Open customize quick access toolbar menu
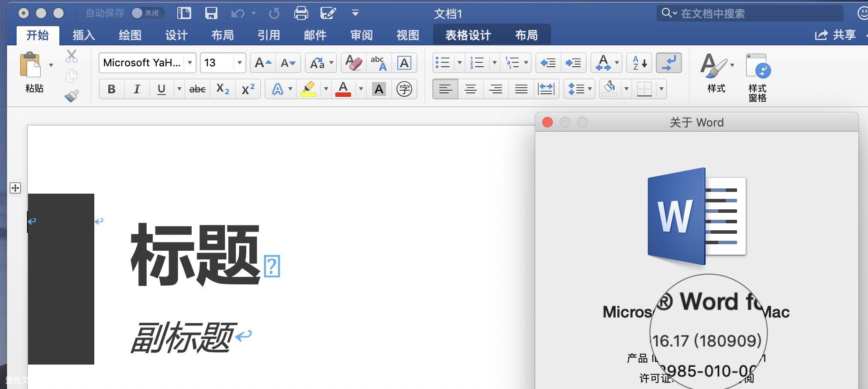868x389 pixels. 355,13
